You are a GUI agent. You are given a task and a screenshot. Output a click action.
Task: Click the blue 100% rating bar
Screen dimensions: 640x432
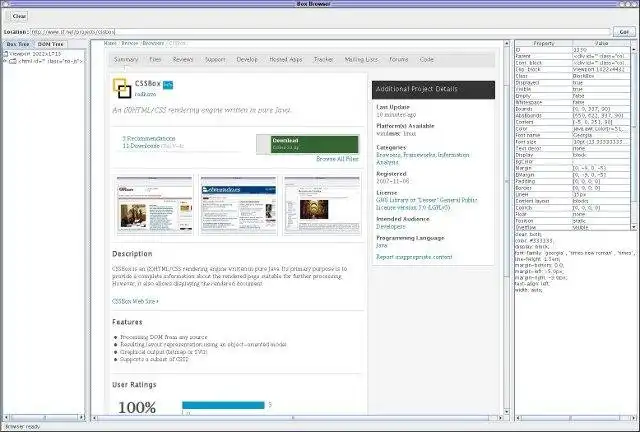(223, 405)
